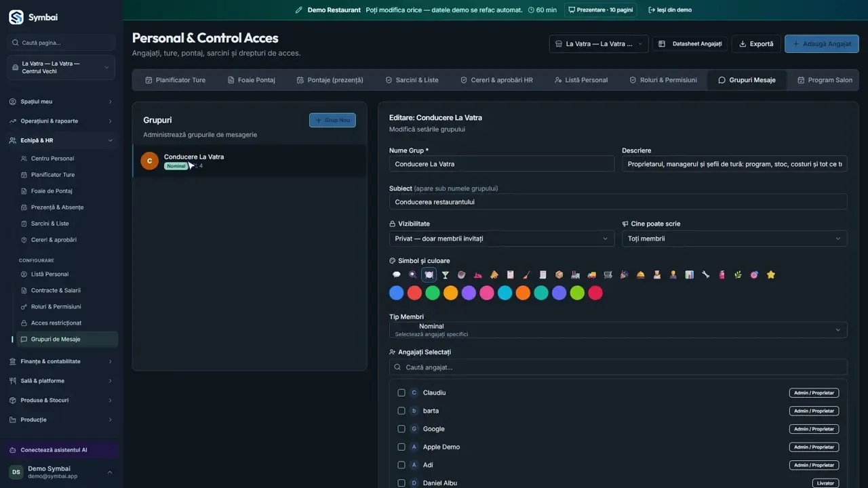Select the Apple Demo employee checkbox

click(401, 447)
